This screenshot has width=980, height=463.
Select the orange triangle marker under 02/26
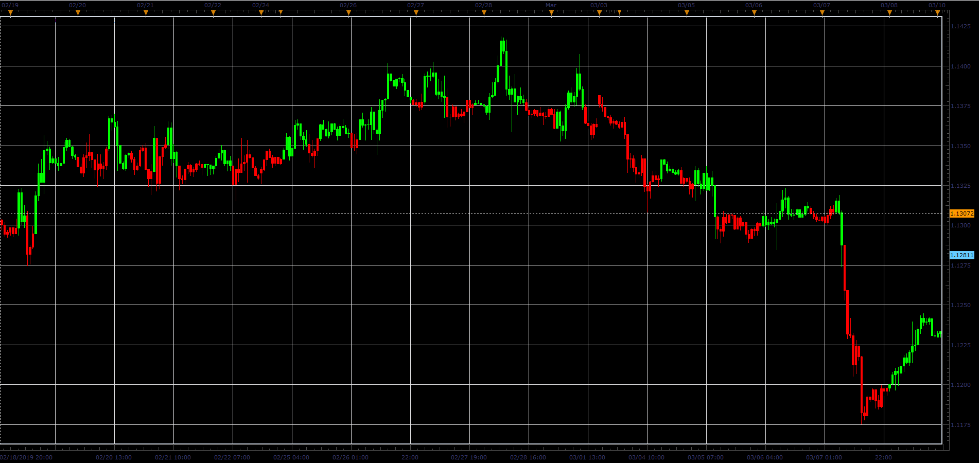[x=348, y=13]
